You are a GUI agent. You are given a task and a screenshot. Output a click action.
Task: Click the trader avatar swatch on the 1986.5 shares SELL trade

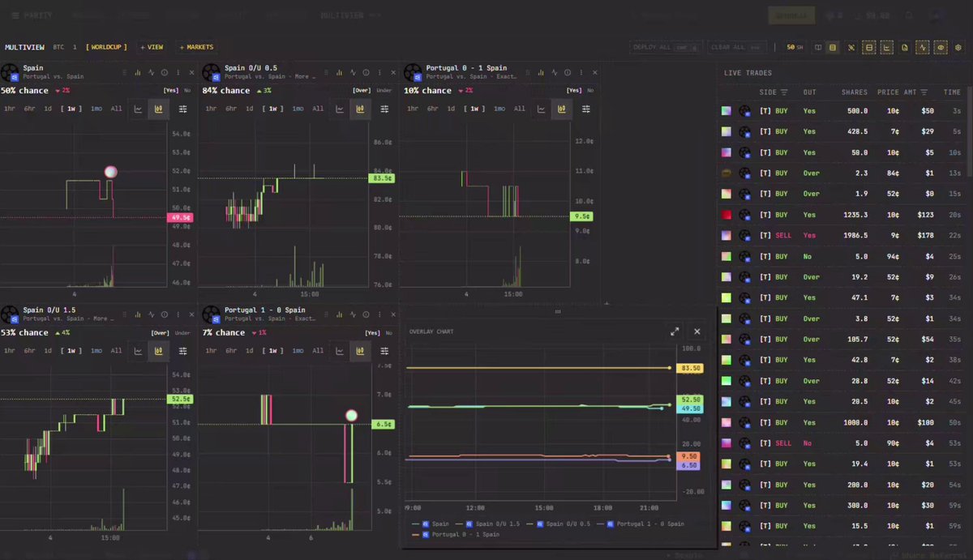click(x=727, y=235)
